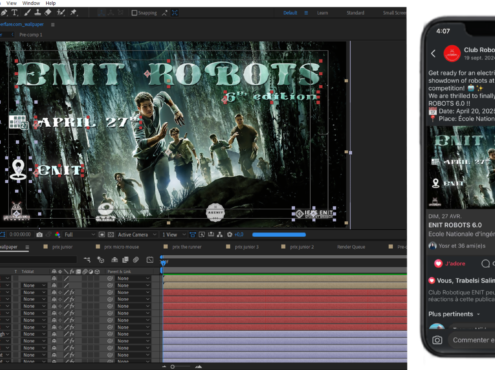Open the Pre-comp 1 breadcrumb
495x370 pixels.
[x=31, y=35]
